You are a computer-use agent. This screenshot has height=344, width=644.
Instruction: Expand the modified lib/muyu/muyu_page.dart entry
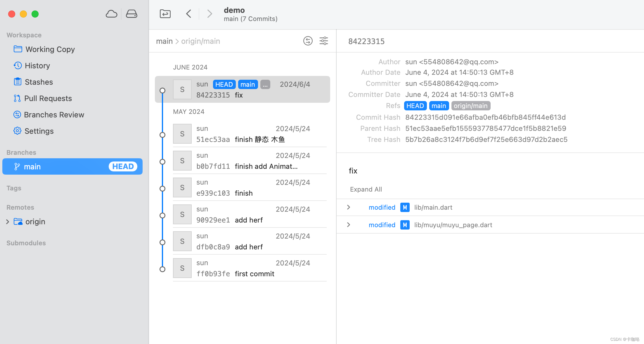348,225
